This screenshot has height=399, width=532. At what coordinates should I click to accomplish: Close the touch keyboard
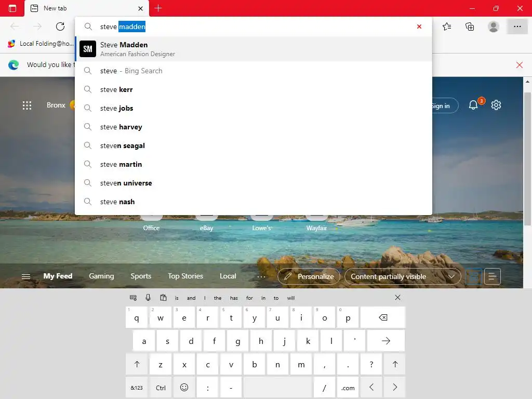397,298
